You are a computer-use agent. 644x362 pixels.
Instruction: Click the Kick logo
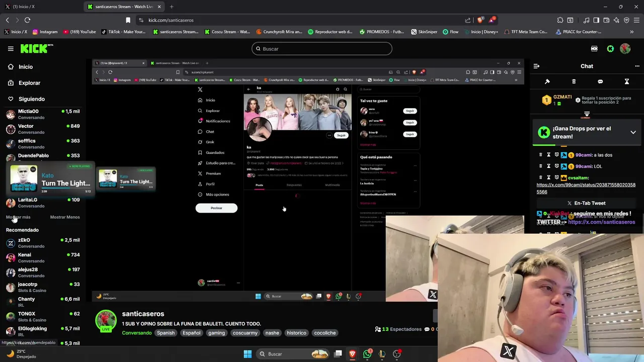(36, 48)
